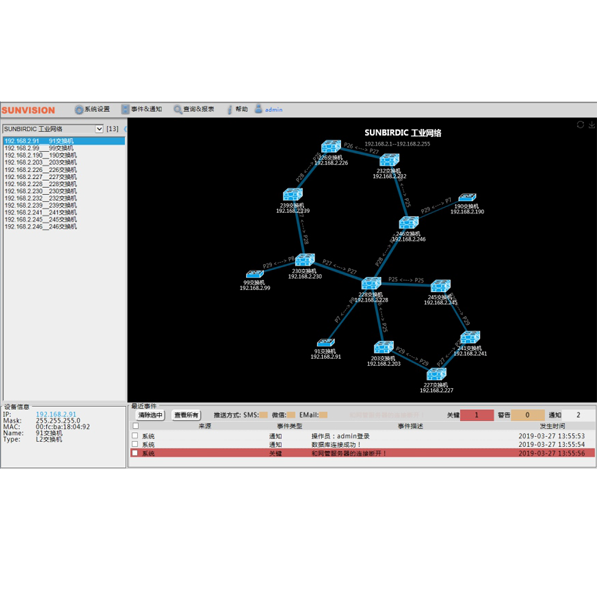Click the 192.168.2.91 IP link in device info

click(x=56, y=414)
